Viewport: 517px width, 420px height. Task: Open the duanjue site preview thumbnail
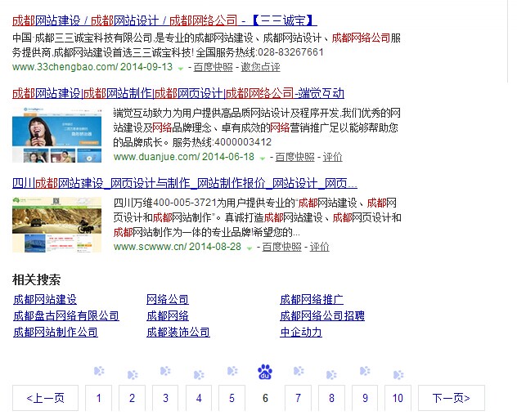coord(56,134)
